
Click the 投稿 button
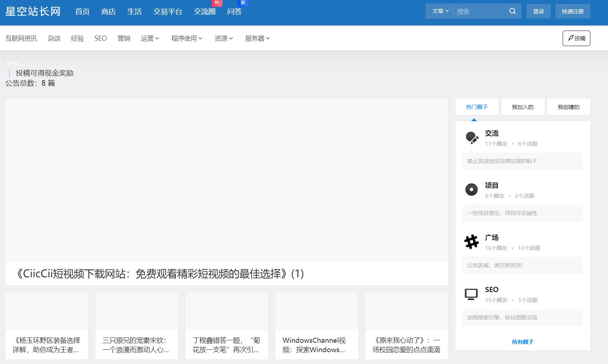click(x=576, y=38)
